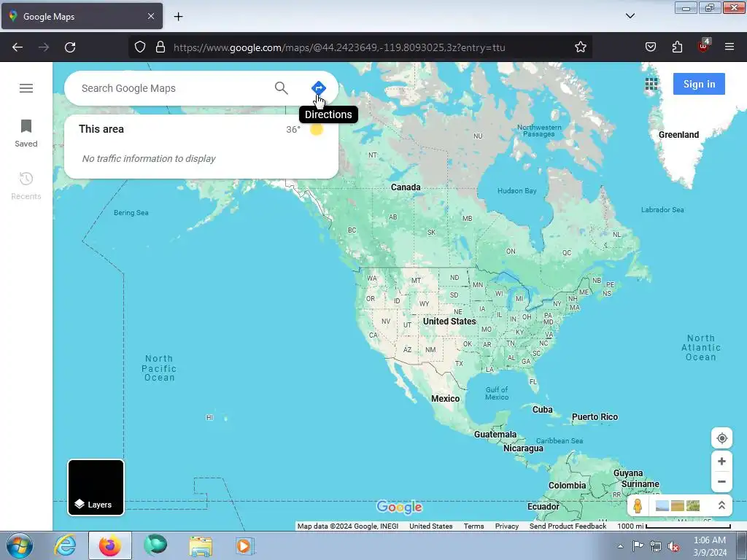Screen dimensions: 747x560
Task: Click the Gulf of Mexico label
Action: (x=497, y=393)
